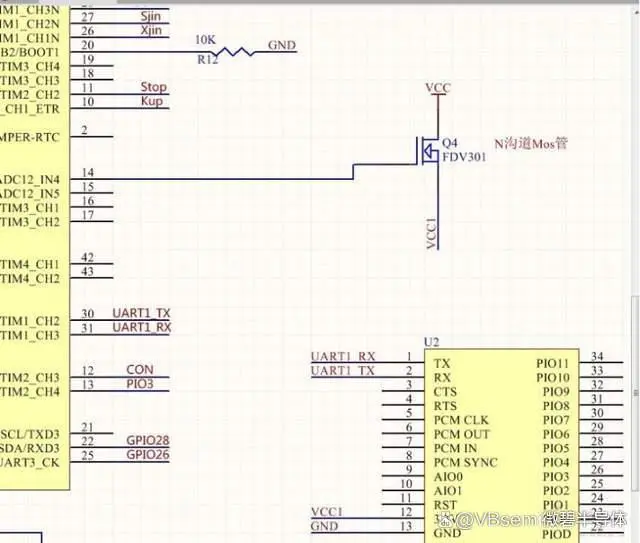Click the PIO11 pin name
This screenshot has height=543, width=640.
(552, 363)
